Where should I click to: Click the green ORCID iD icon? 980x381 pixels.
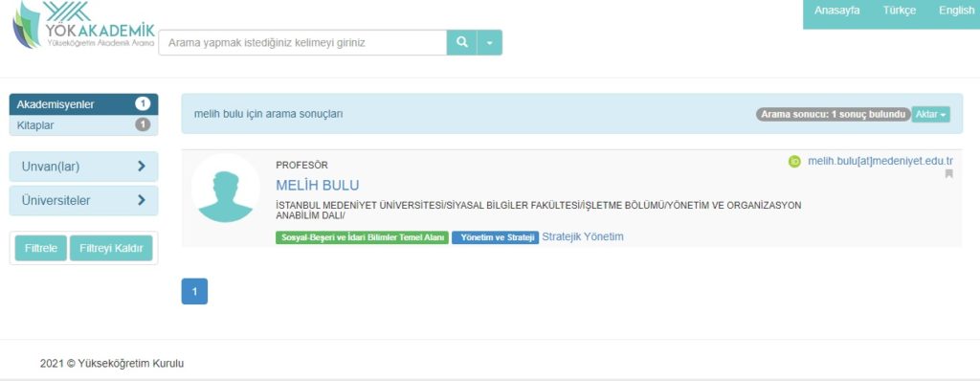(x=794, y=162)
